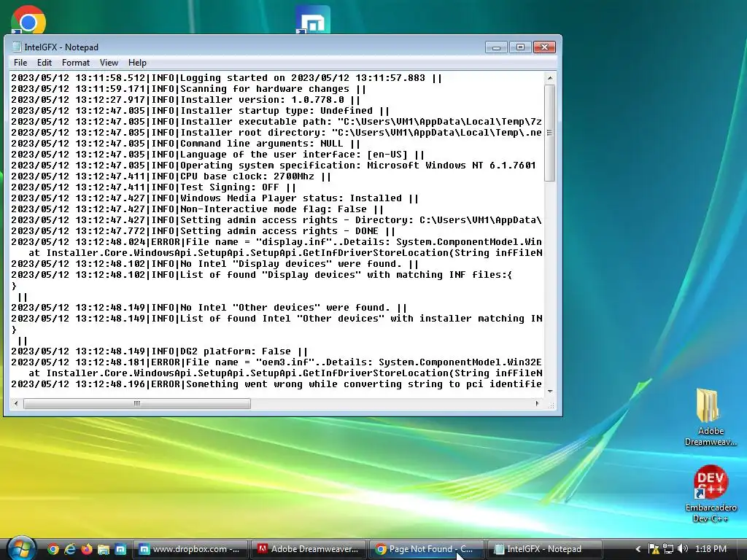Image resolution: width=747 pixels, height=560 pixels.
Task: Click the Action Center flag tray icon
Action: 654,549
